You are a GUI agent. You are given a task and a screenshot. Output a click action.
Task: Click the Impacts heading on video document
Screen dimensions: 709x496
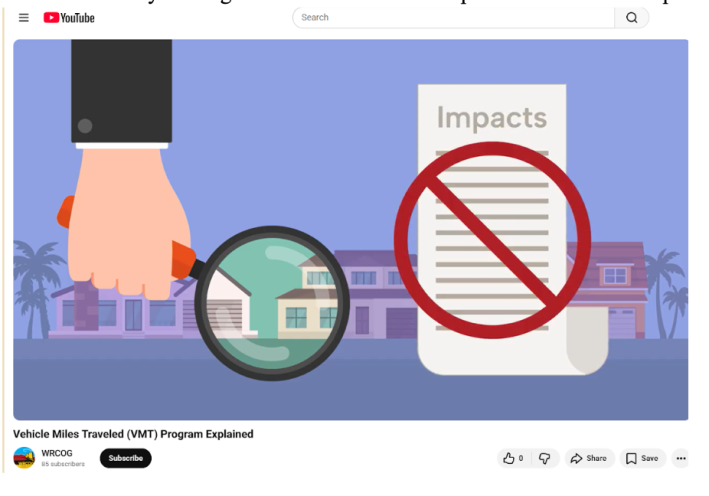click(492, 118)
